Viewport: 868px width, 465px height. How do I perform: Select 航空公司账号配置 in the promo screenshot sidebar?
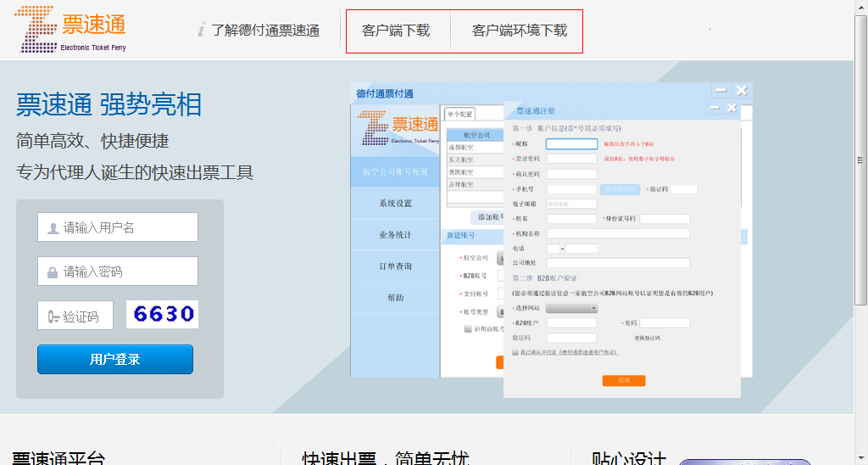click(x=395, y=171)
